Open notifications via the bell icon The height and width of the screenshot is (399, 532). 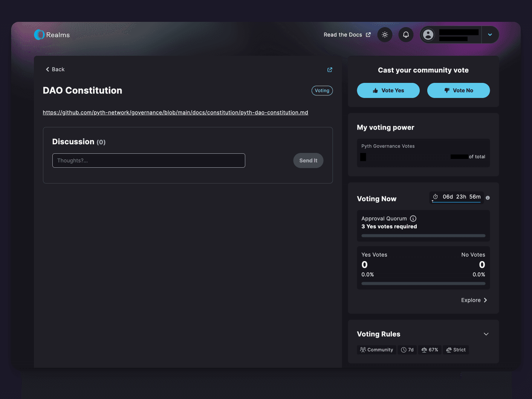(406, 34)
